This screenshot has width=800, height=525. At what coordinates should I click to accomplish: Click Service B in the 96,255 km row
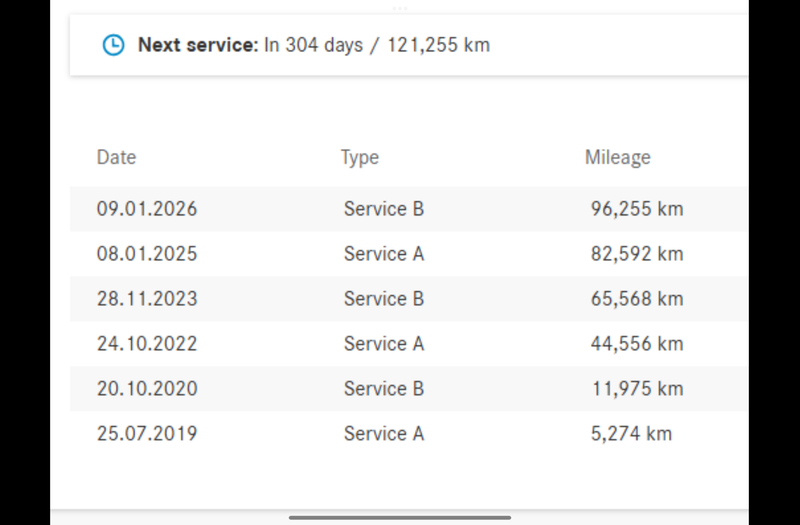pyautogui.click(x=384, y=209)
